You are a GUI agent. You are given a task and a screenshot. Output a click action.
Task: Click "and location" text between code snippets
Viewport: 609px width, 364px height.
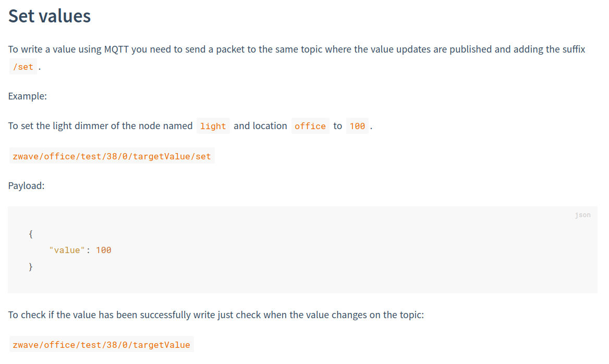click(260, 126)
